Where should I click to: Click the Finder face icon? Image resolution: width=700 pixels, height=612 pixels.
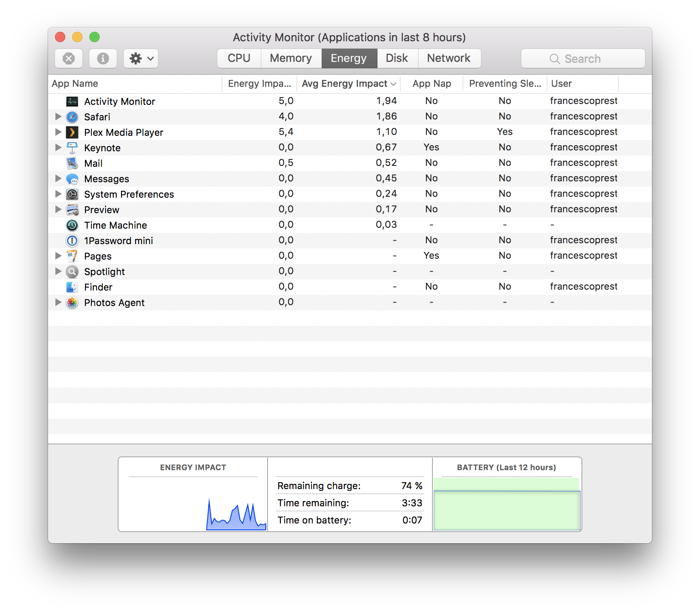pyautogui.click(x=72, y=287)
